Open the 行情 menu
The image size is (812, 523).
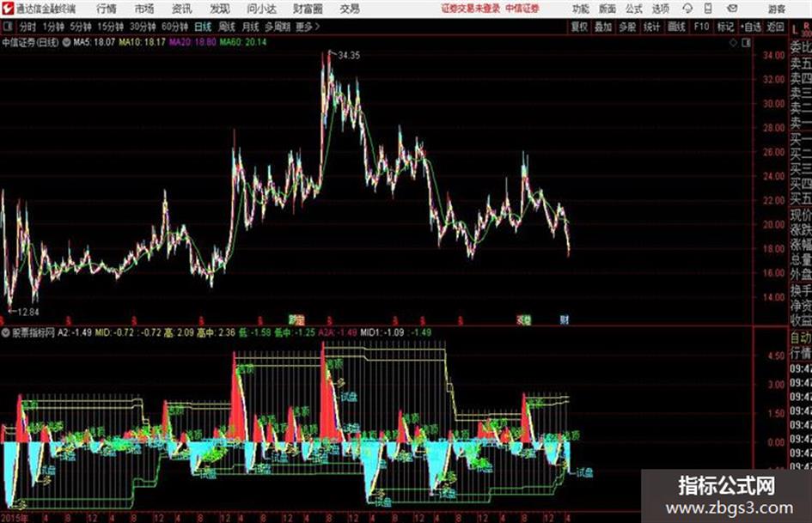tap(107, 9)
